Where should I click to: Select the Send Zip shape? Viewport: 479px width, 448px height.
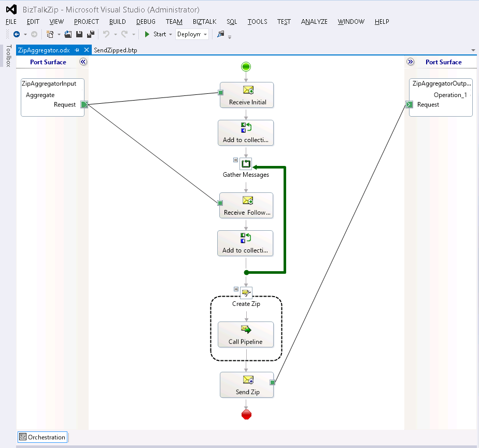(x=247, y=385)
